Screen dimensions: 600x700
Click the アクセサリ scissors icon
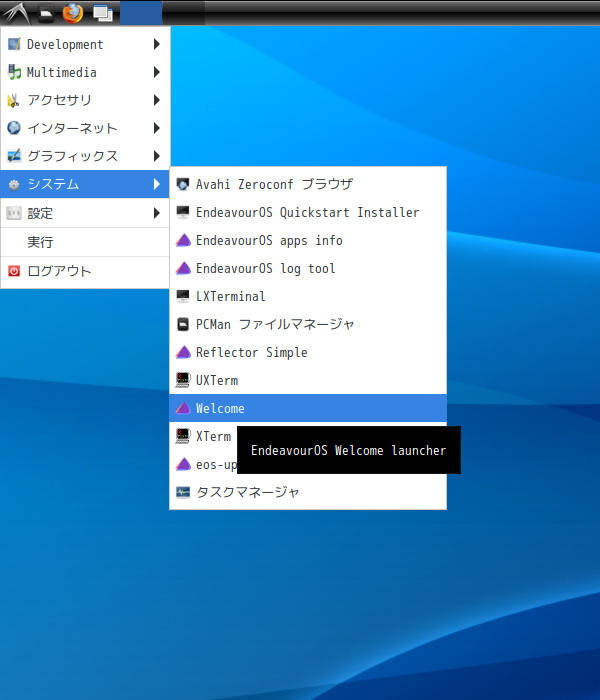14,100
